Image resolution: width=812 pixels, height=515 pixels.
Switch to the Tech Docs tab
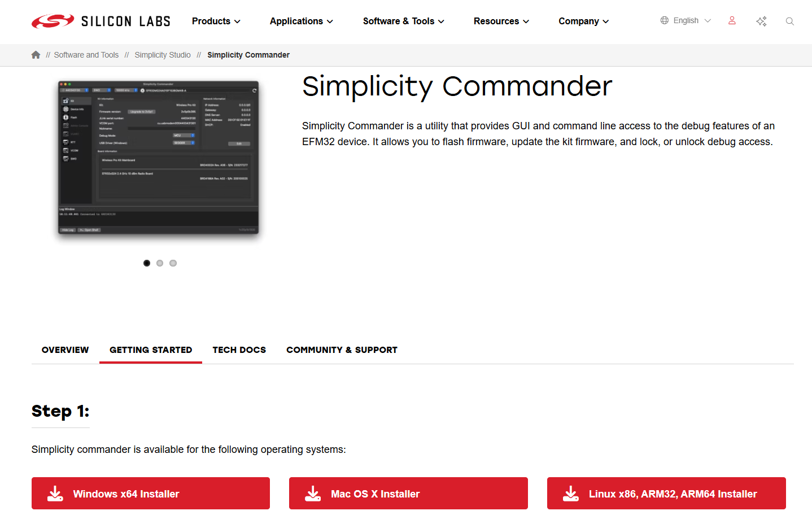[x=239, y=350]
